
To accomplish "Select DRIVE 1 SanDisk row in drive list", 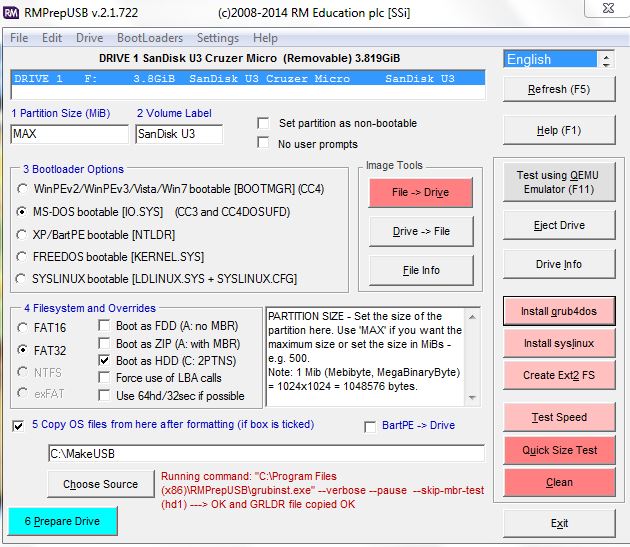I will [248, 78].
